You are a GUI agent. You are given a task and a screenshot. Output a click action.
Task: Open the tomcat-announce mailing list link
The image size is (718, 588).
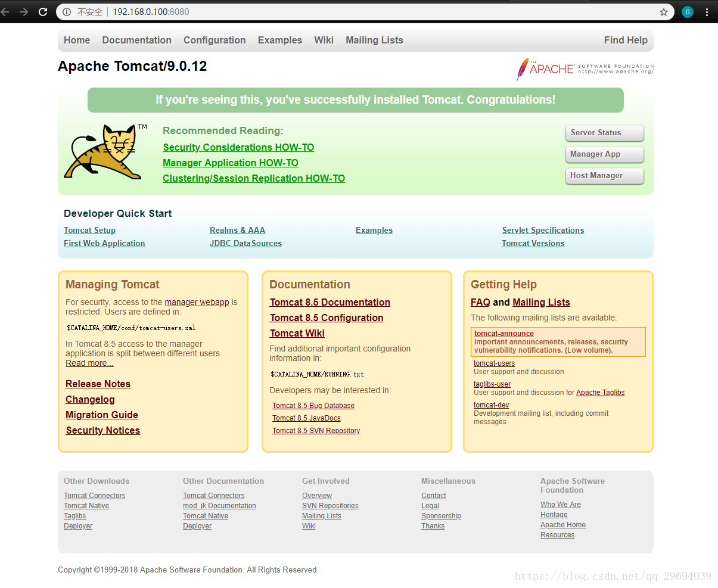(x=504, y=334)
